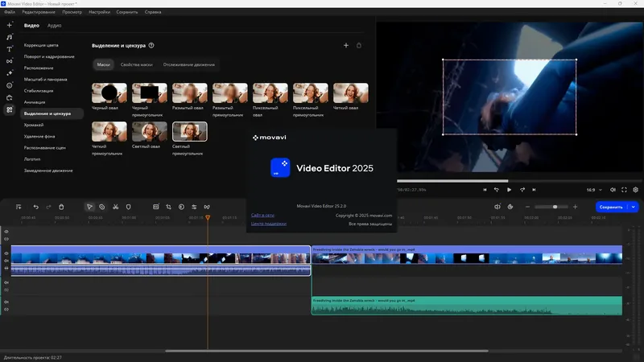Mute the preview volume speaker icon

click(613, 190)
